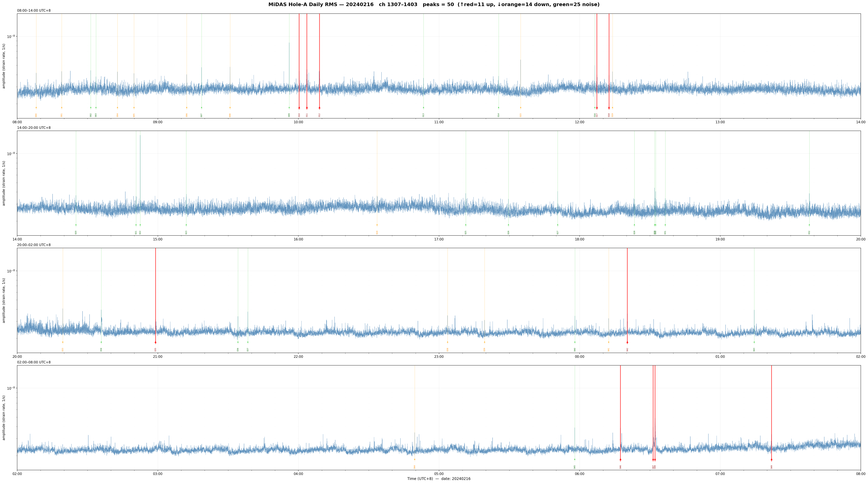Viewport: 868px width, 483px height.
Task: Click orange down marker 038
Action: coord(448,342)
